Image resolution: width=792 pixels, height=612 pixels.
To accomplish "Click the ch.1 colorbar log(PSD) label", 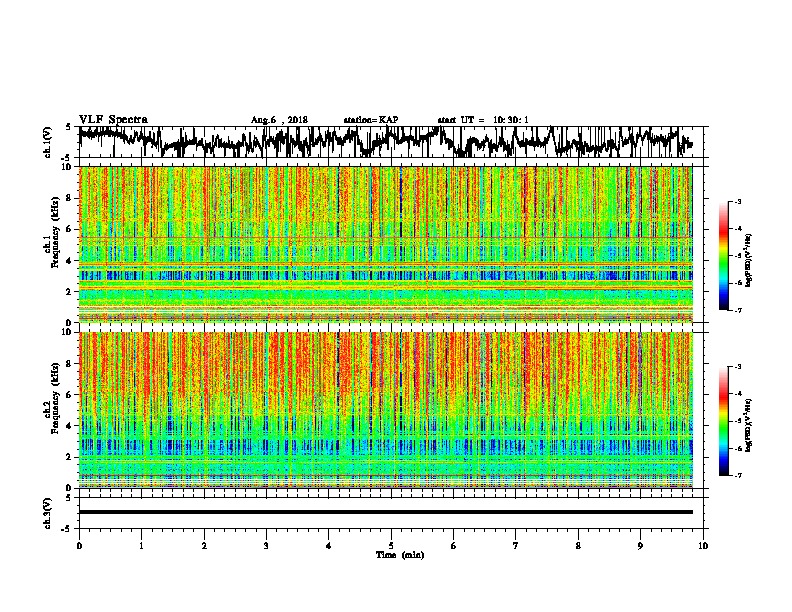I will point(749,260).
